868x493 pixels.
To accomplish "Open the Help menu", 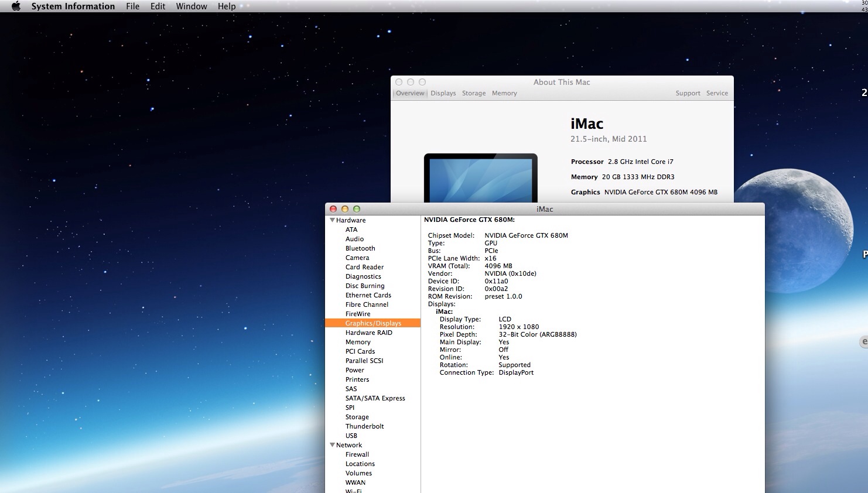I will click(x=227, y=6).
